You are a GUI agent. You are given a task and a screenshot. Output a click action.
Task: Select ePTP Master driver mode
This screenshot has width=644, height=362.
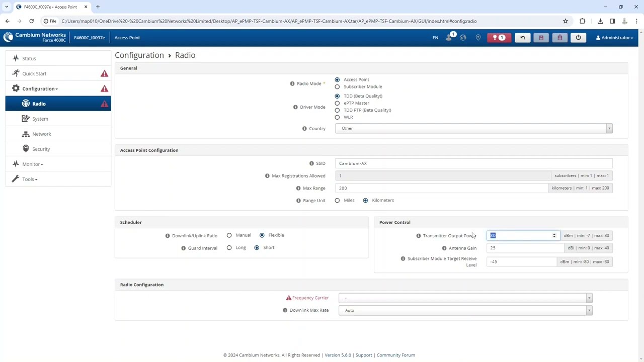point(337,103)
